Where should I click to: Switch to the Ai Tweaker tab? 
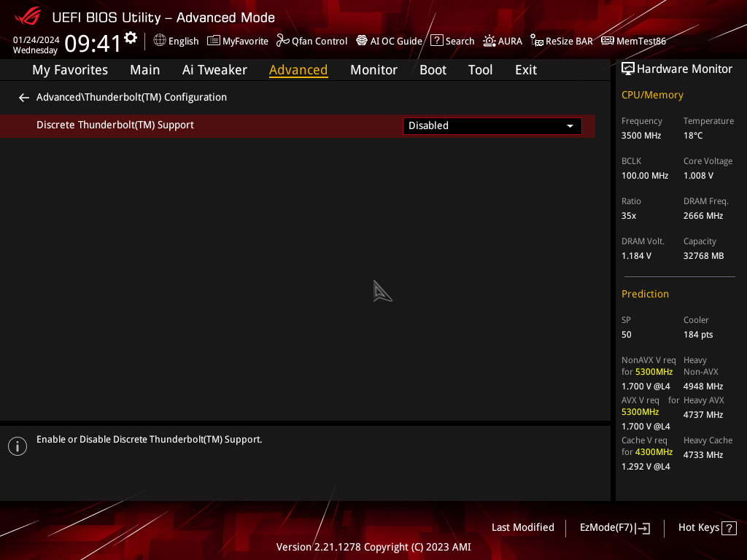(214, 70)
